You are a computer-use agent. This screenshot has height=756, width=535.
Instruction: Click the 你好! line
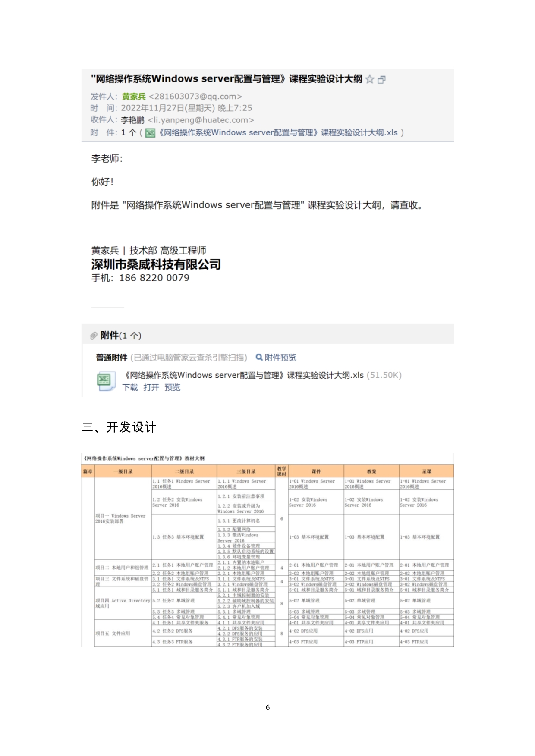102,182
